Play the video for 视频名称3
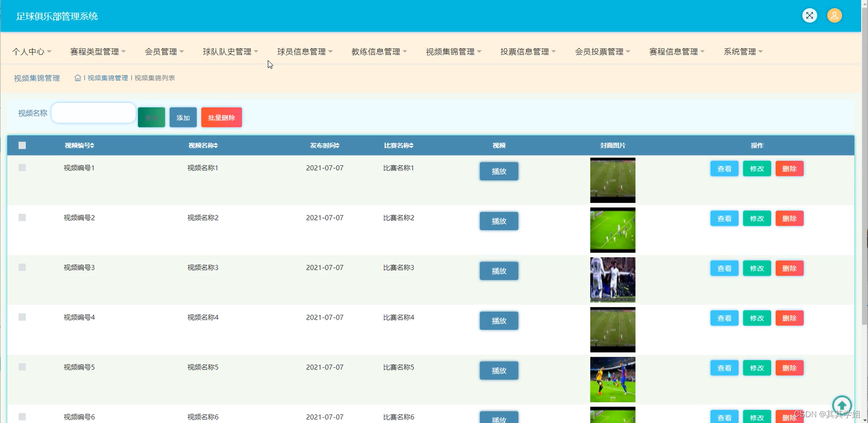 [499, 271]
